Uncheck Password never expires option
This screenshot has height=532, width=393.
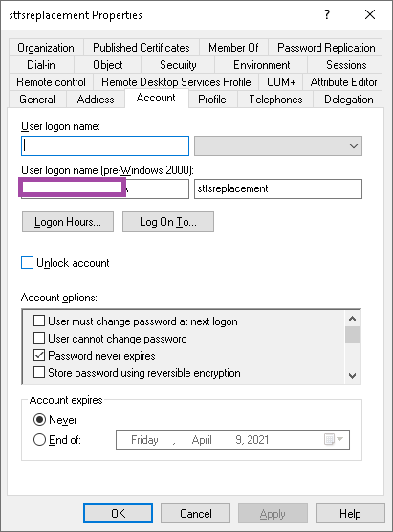(x=39, y=355)
